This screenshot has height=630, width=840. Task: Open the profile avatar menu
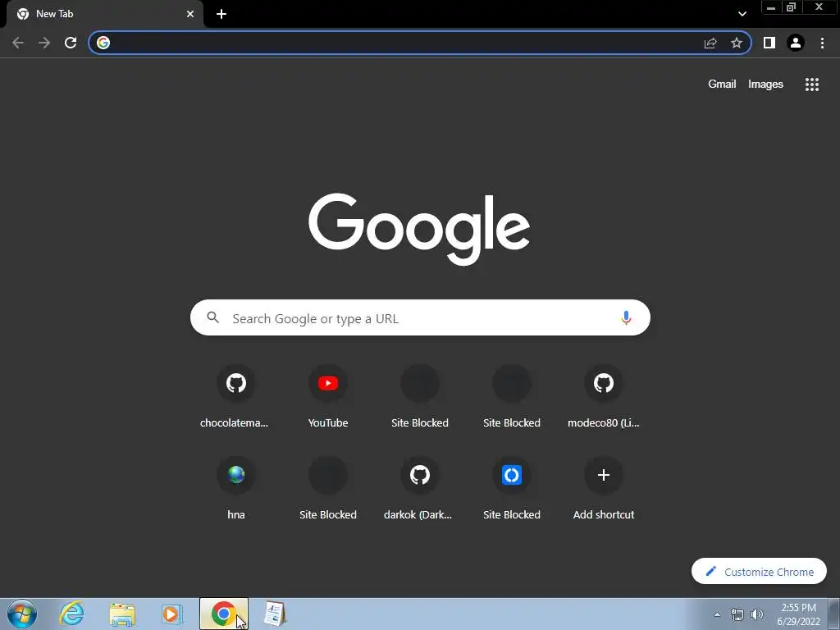click(796, 43)
